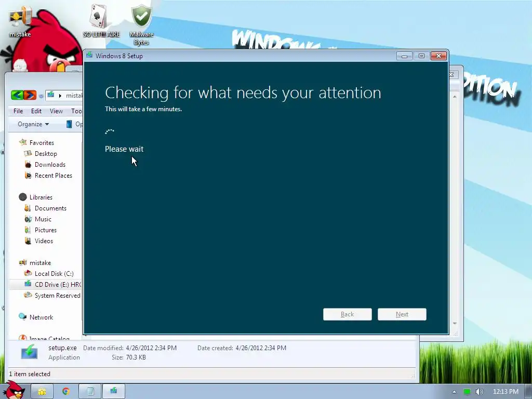
Task: Click the Favorites star icon
Action: click(23, 142)
